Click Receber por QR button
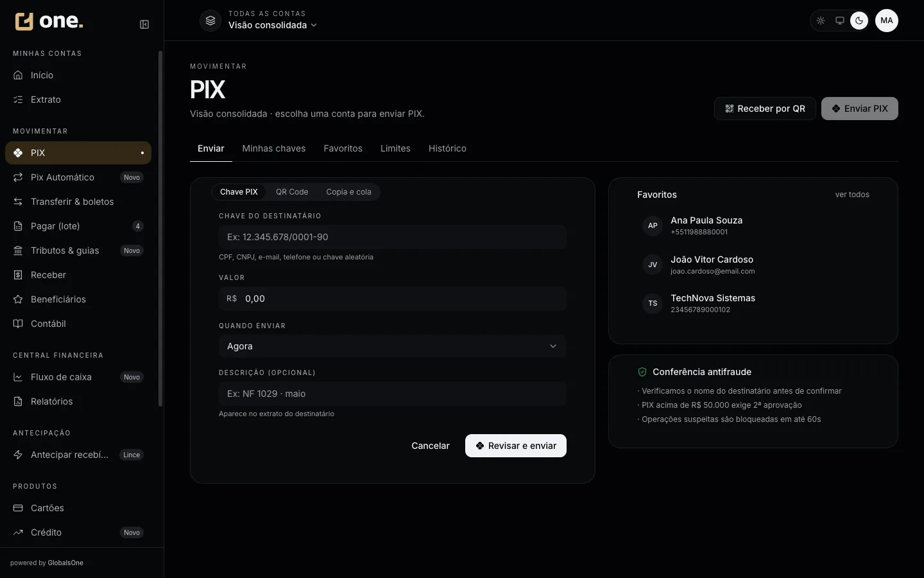This screenshot has height=578, width=924. coord(765,109)
